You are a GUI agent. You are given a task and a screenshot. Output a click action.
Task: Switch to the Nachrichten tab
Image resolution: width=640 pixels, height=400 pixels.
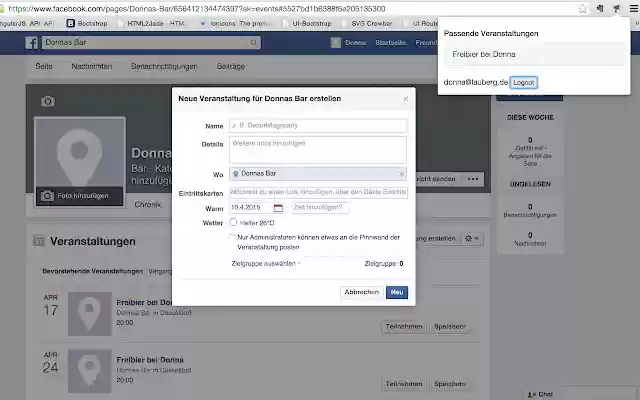point(91,65)
